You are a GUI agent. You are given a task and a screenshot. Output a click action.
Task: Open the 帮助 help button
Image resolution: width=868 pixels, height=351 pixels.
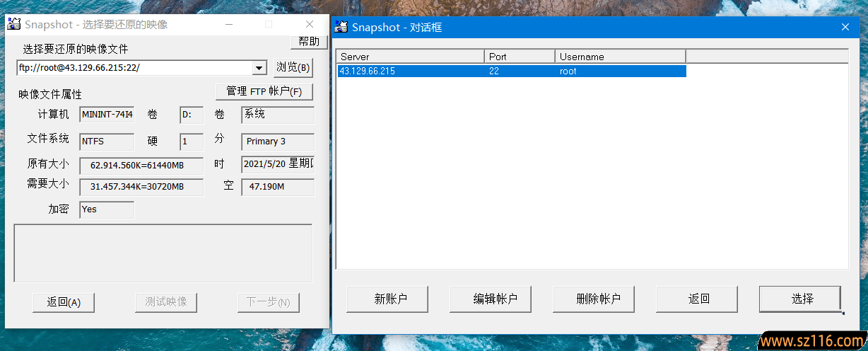point(309,42)
